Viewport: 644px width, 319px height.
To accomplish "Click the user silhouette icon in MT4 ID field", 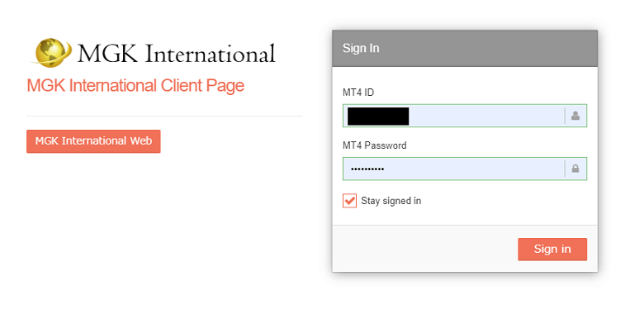I will (x=575, y=116).
